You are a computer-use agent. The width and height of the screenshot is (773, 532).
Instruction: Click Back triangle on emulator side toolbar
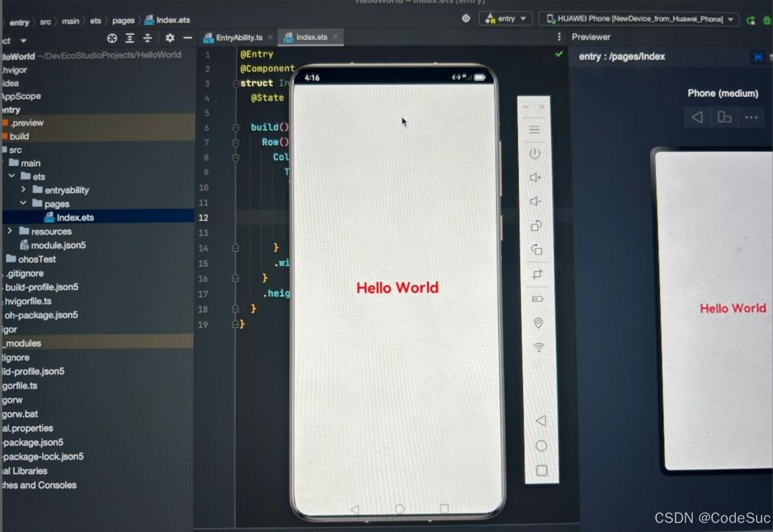[x=541, y=421]
